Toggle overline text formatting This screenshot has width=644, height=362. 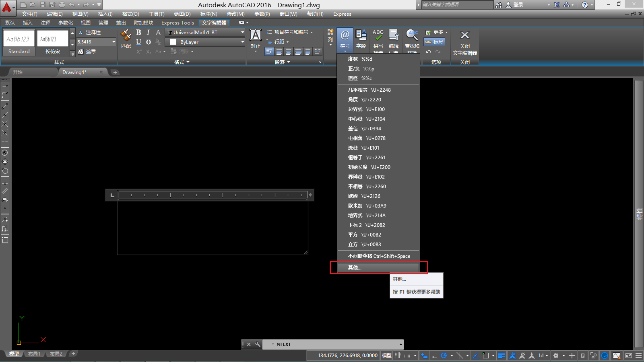pos(148,42)
